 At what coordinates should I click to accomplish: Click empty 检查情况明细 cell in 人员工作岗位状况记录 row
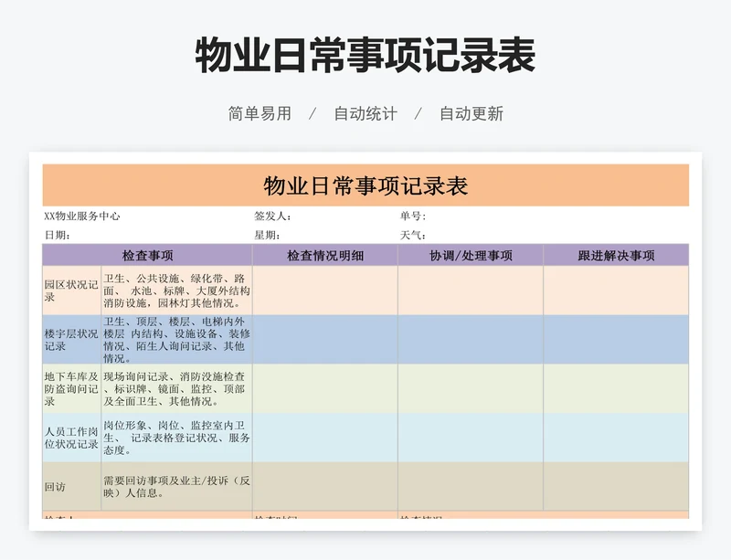tap(325, 438)
